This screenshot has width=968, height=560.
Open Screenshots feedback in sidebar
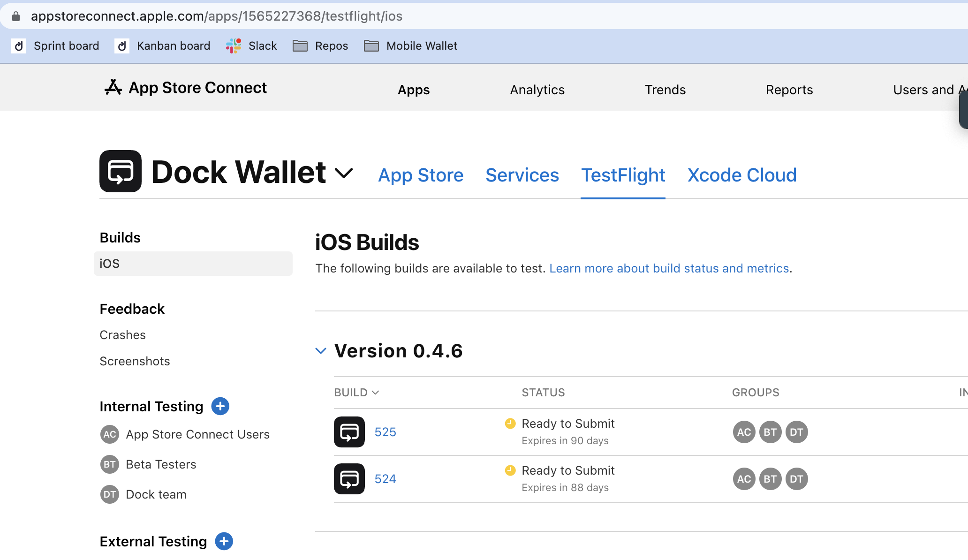click(135, 361)
